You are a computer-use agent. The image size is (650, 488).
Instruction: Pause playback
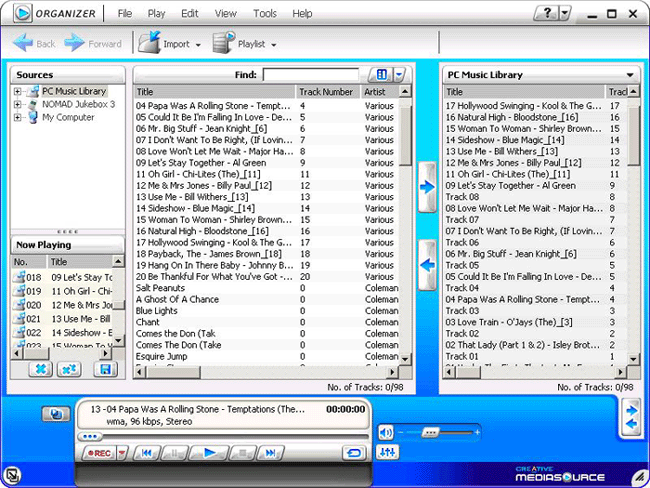[174, 453]
